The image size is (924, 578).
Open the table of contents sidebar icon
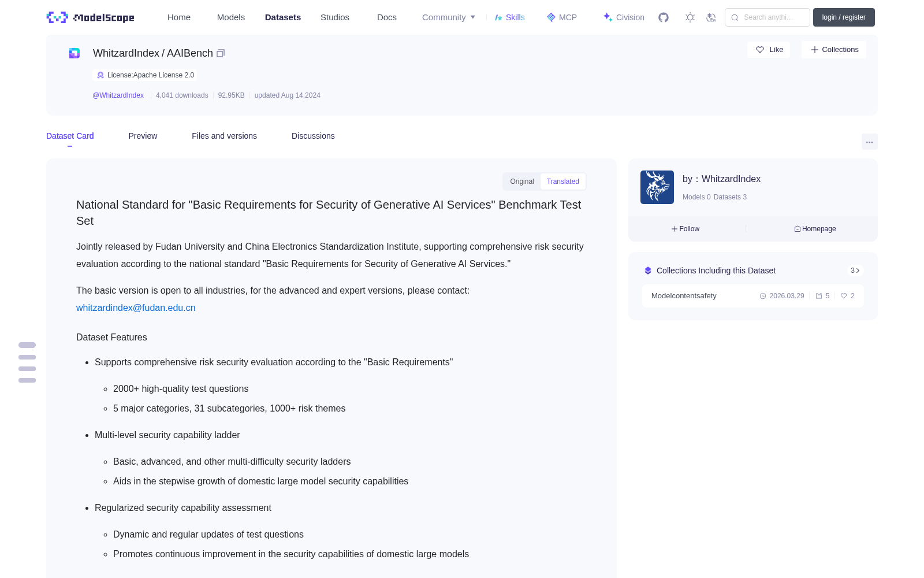(27, 362)
